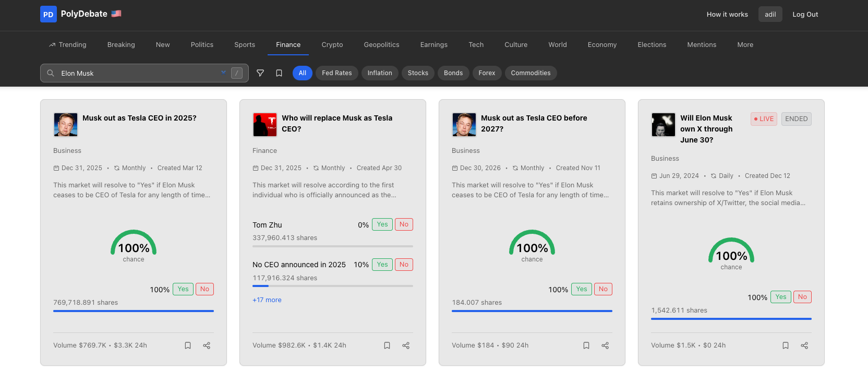This screenshot has width=868, height=382.
Task: Click No on Musk out before 2027 card
Action: (x=603, y=289)
